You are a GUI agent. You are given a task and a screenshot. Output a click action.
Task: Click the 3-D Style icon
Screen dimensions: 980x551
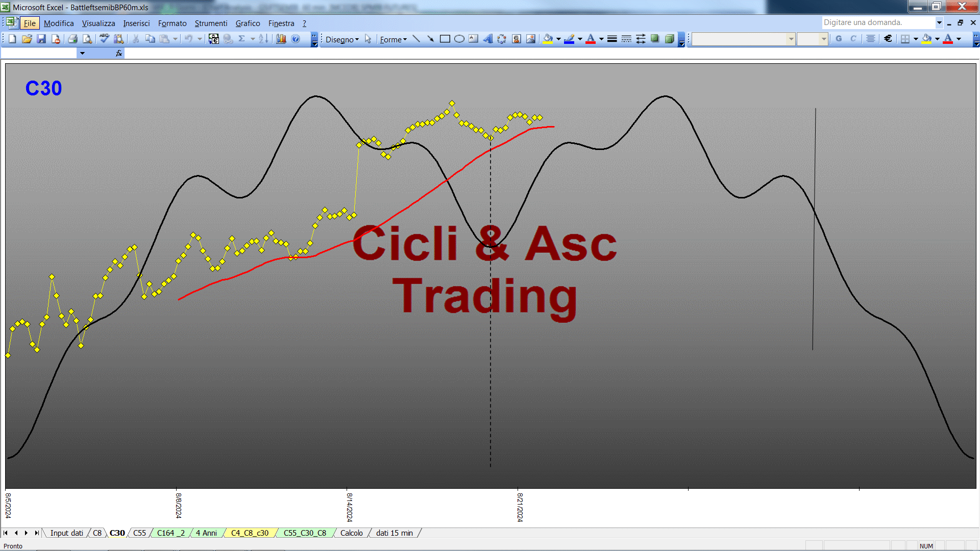click(x=669, y=39)
